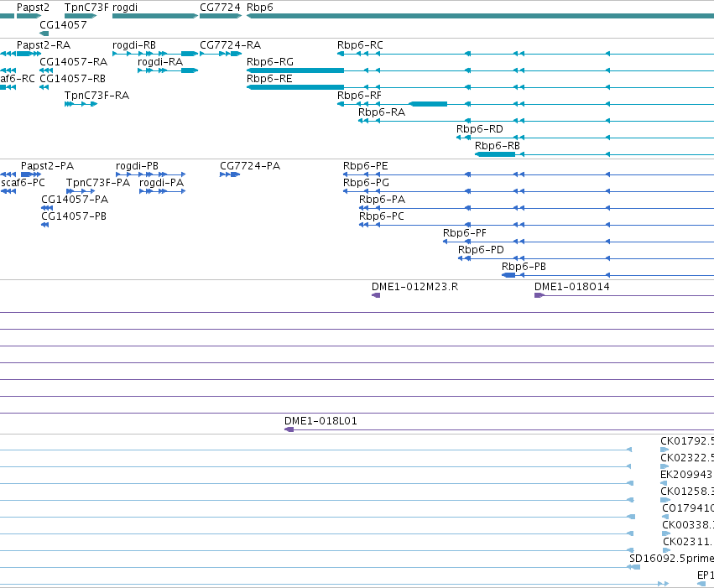714x588 pixels.
Task: Click protein Rbp6-PE
Action: [366, 166]
